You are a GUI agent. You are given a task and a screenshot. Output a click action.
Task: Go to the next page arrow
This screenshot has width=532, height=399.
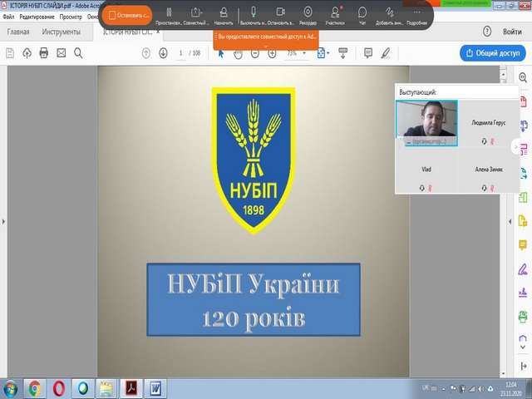click(163, 53)
